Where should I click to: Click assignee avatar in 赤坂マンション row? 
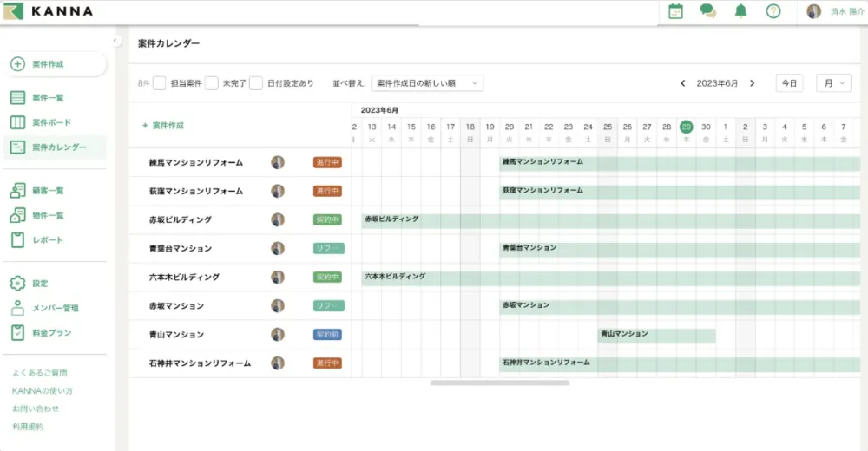[278, 305]
